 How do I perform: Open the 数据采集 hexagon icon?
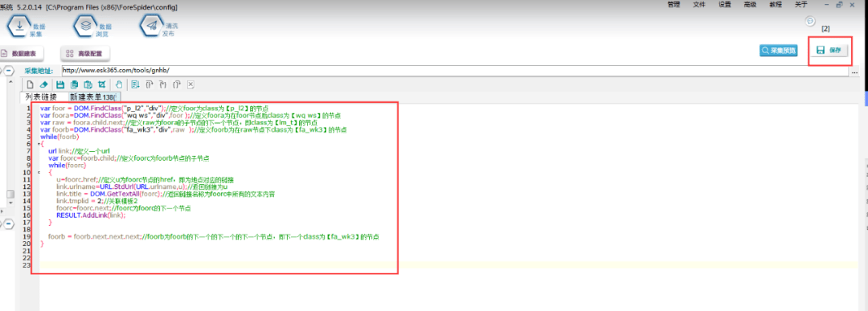(18, 27)
